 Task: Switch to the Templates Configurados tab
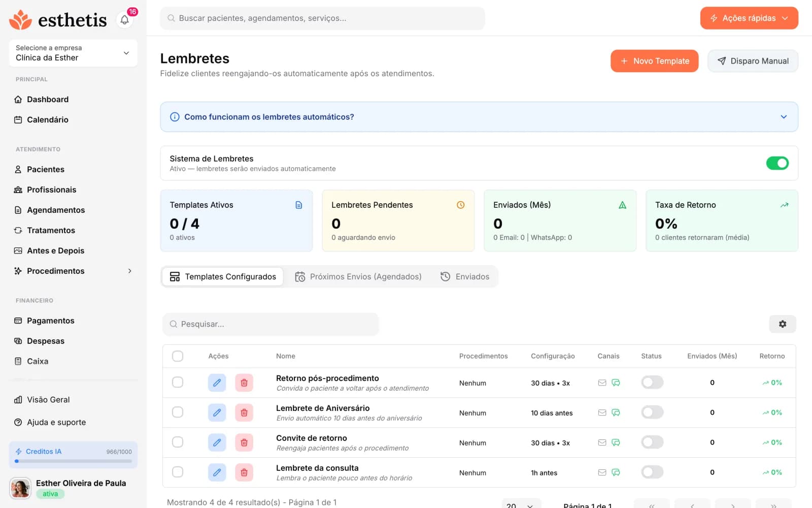[x=223, y=277]
